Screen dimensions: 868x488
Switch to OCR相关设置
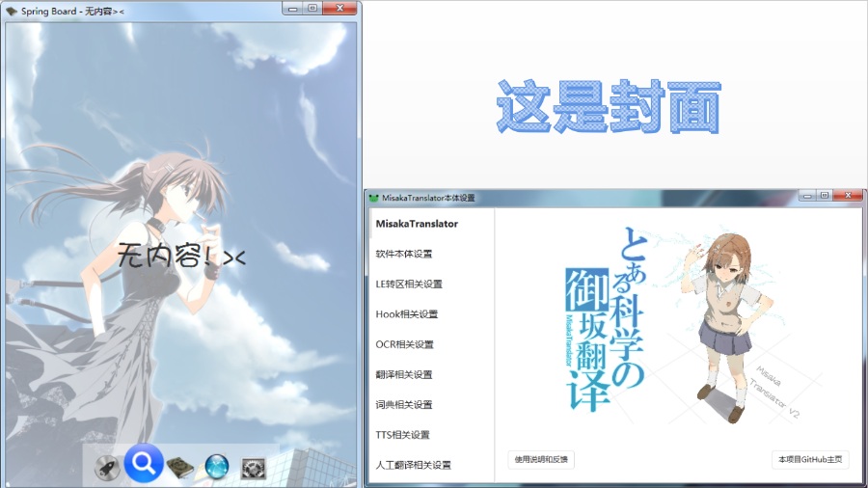pos(405,344)
